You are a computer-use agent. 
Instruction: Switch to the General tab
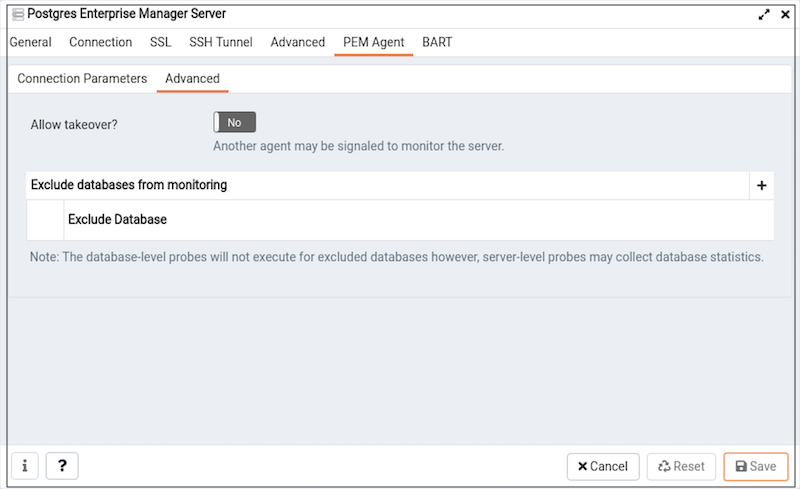31,42
